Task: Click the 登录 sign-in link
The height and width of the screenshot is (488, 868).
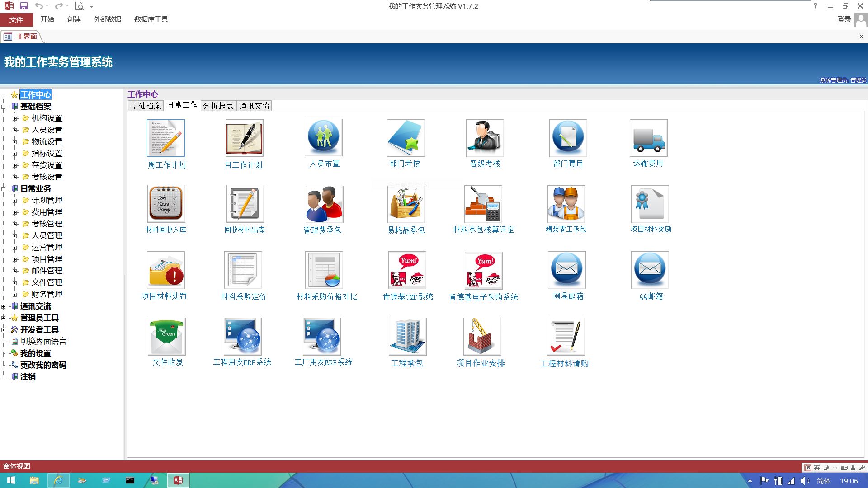Action: point(844,19)
